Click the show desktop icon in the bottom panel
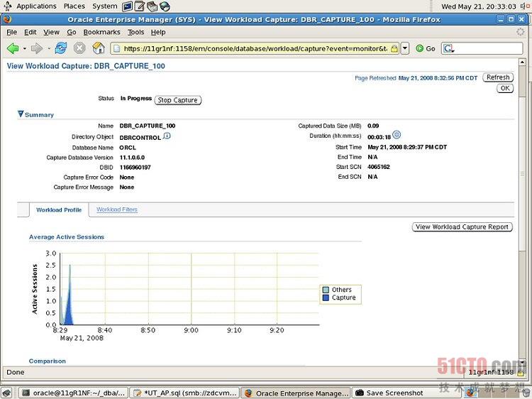 point(6,393)
